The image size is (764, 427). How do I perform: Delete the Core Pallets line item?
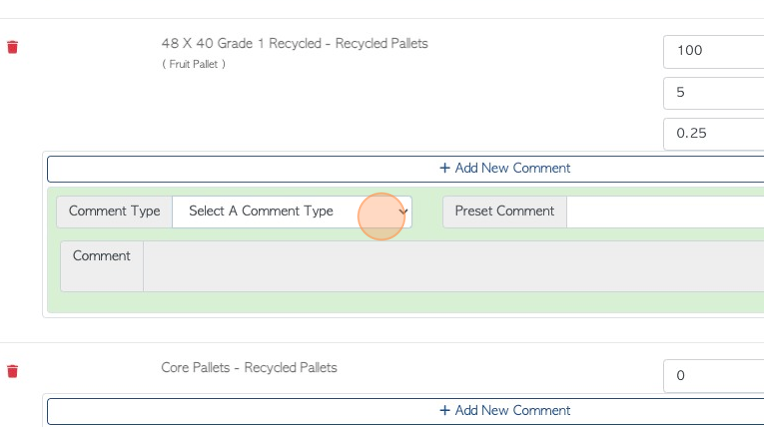(x=13, y=371)
